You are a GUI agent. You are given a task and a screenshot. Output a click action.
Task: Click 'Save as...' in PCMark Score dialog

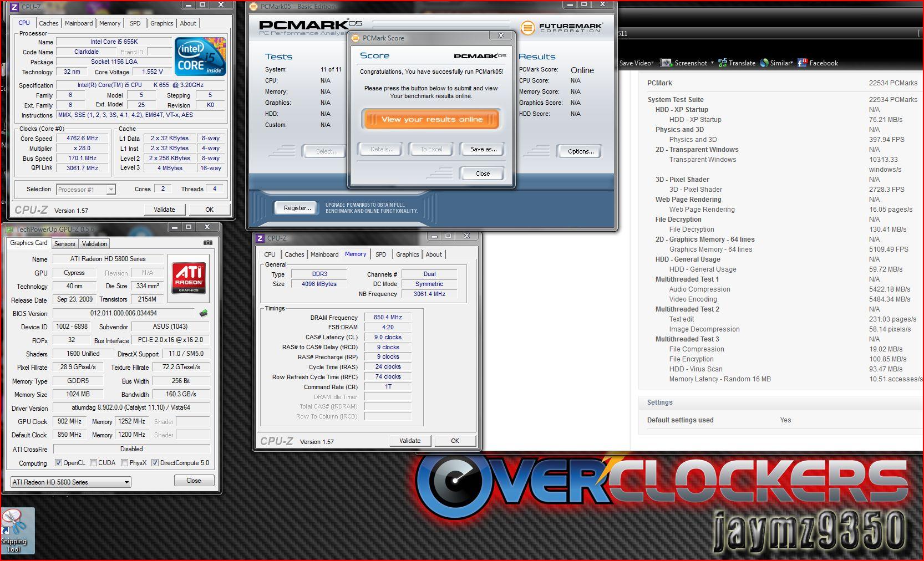(483, 150)
